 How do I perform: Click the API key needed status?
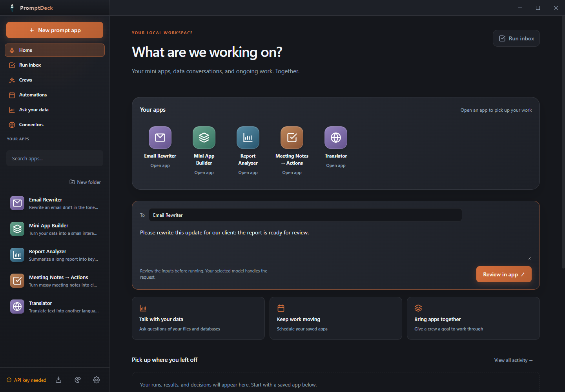click(27, 380)
